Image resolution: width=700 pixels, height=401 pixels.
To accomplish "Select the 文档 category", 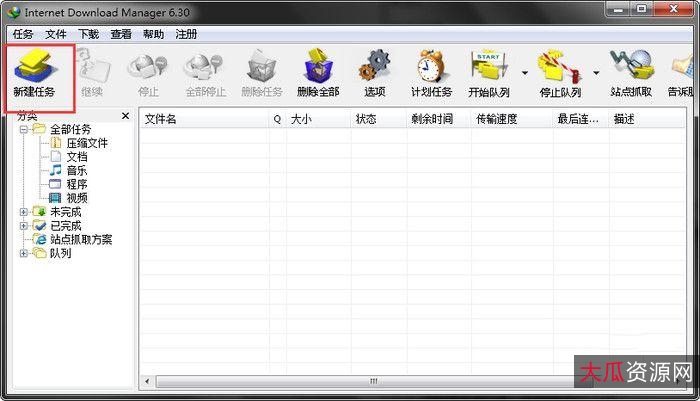I will (77, 157).
